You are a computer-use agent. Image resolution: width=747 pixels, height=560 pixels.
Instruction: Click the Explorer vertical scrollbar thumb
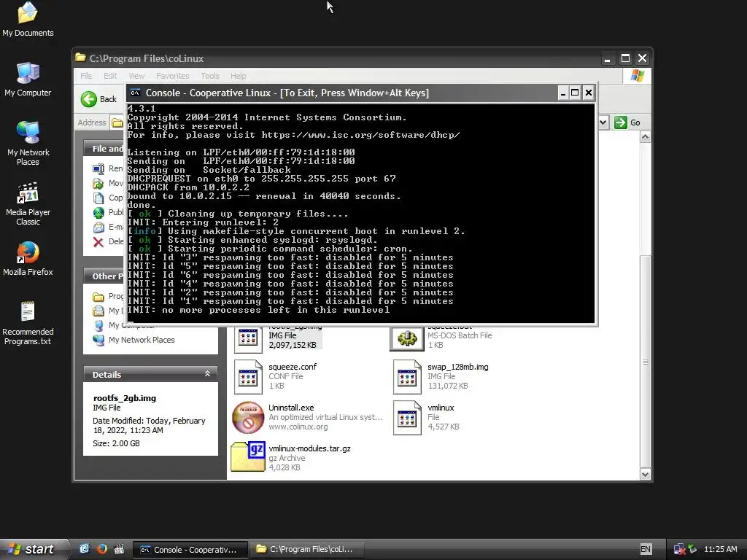pos(645,362)
